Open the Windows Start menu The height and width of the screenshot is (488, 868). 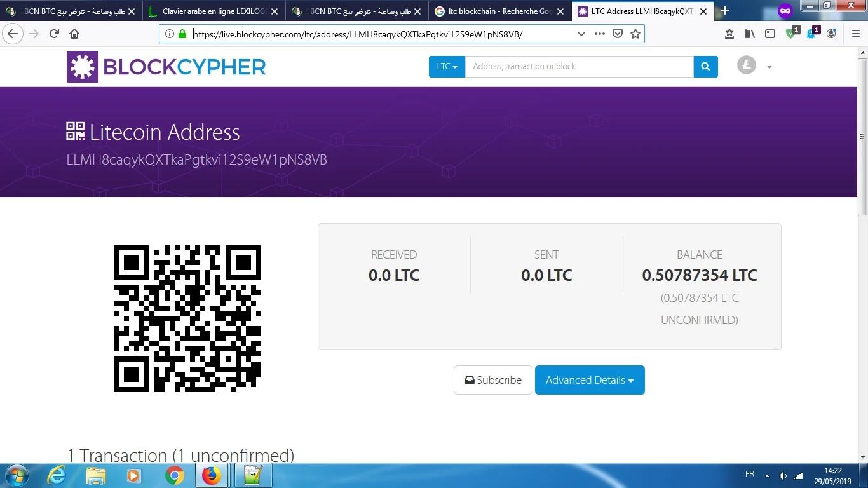(17, 475)
